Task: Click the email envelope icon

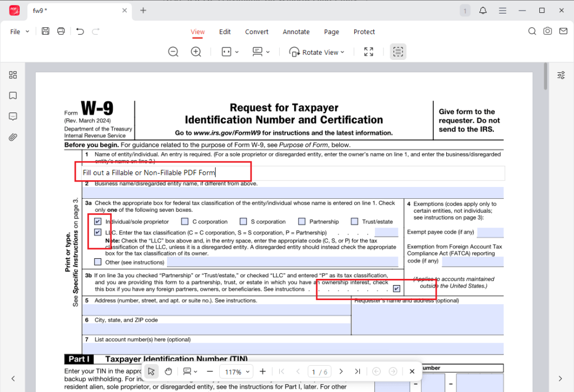Action: (x=563, y=31)
